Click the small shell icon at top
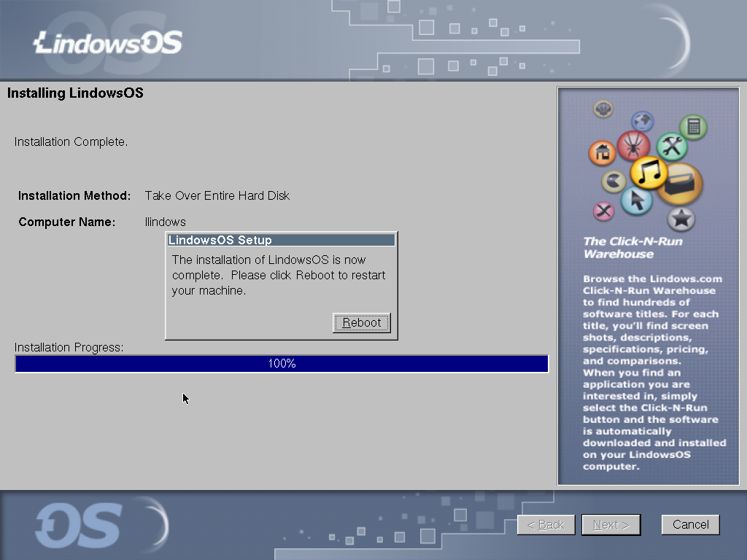This screenshot has width=747, height=560. coord(603,109)
